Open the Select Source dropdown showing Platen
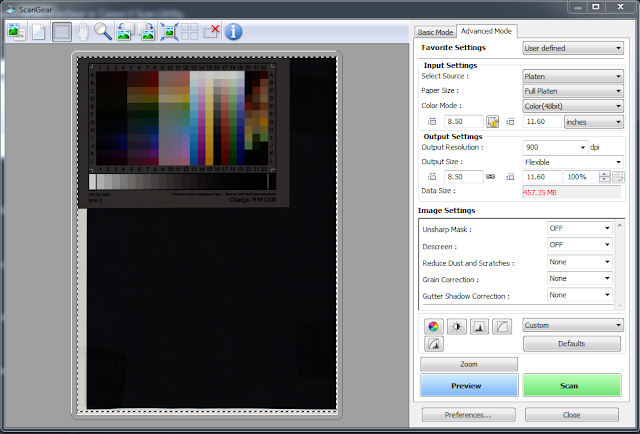This screenshot has width=640, height=434. pyautogui.click(x=573, y=76)
